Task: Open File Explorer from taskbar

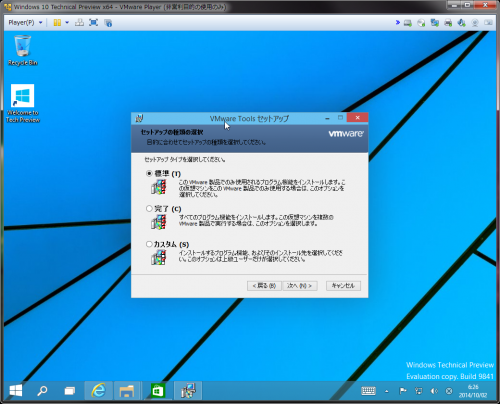Action: click(127, 390)
